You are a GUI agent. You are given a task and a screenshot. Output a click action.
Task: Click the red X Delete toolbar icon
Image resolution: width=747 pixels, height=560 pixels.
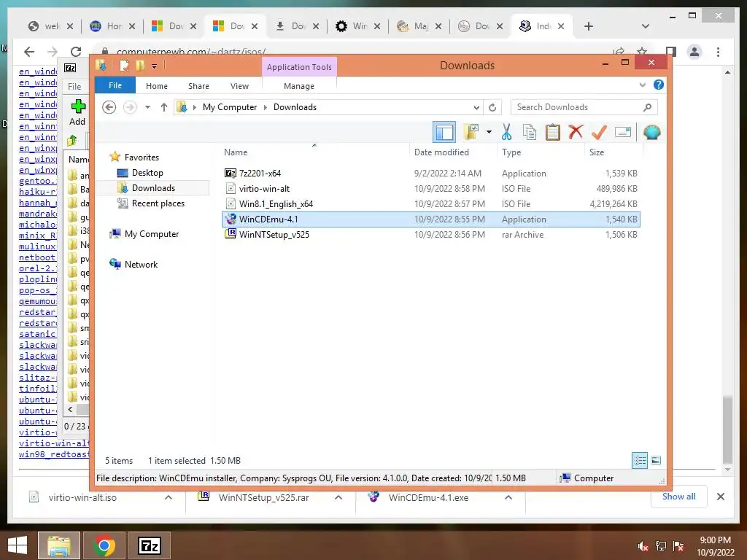(x=576, y=131)
